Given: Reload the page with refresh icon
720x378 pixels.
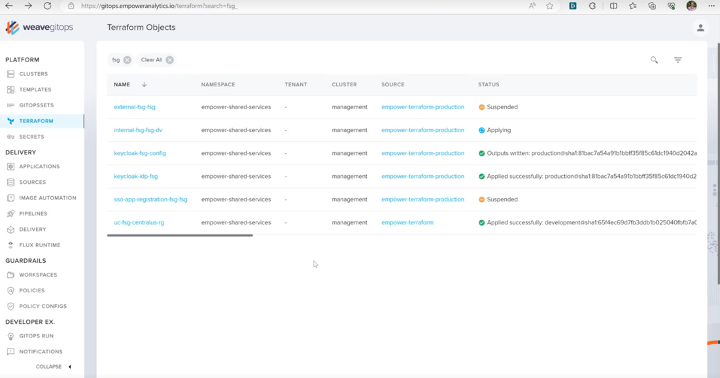Looking at the screenshot, I should (x=47, y=6).
